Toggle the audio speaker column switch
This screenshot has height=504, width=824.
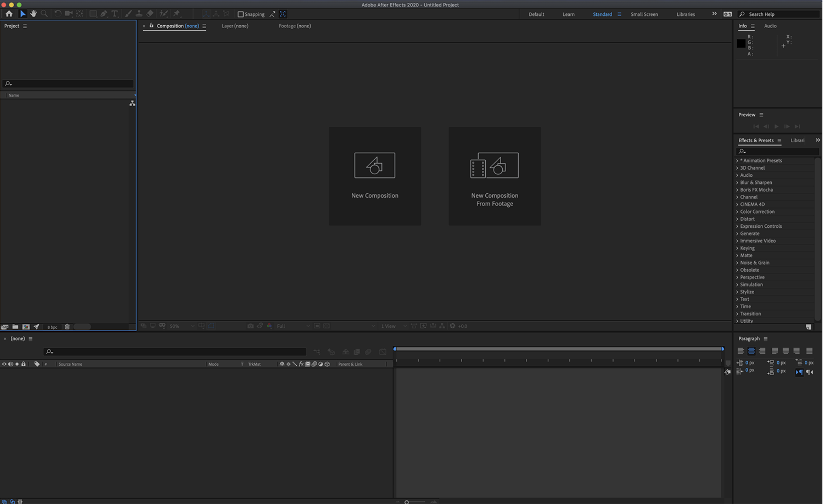tap(11, 364)
